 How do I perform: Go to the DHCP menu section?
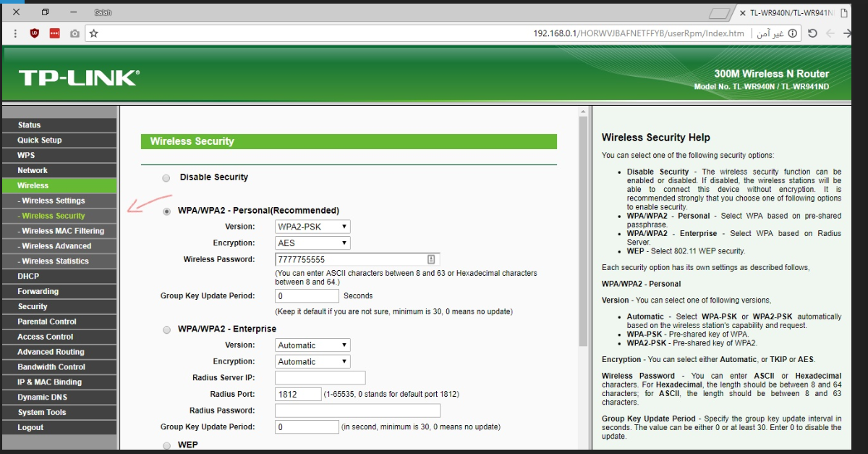[29, 276]
